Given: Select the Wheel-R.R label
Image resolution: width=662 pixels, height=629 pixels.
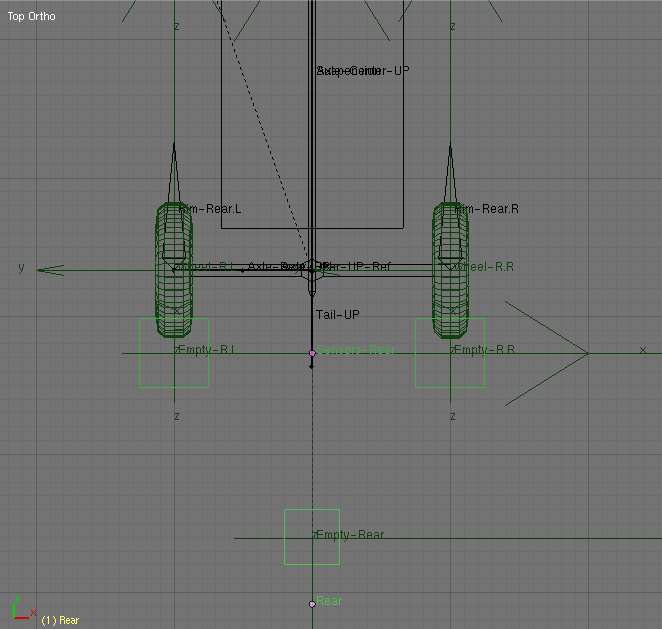Looking at the screenshot, I should 484,266.
